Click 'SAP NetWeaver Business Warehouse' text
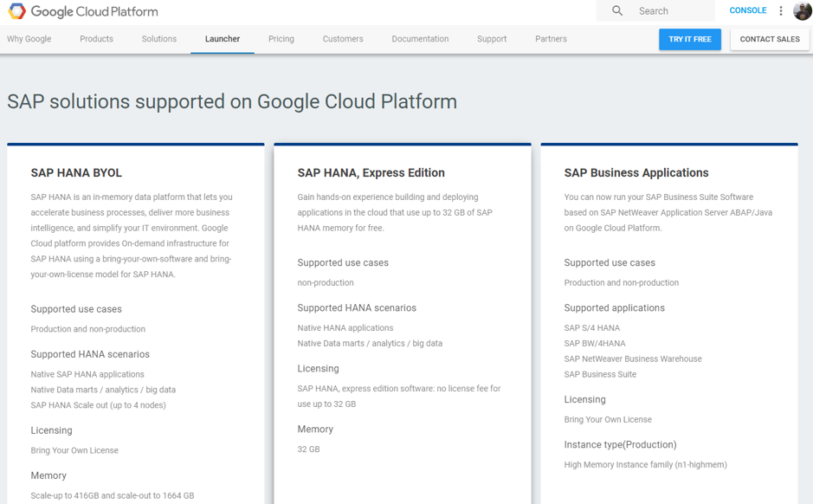Screen dimensions: 813x504 [633, 359]
